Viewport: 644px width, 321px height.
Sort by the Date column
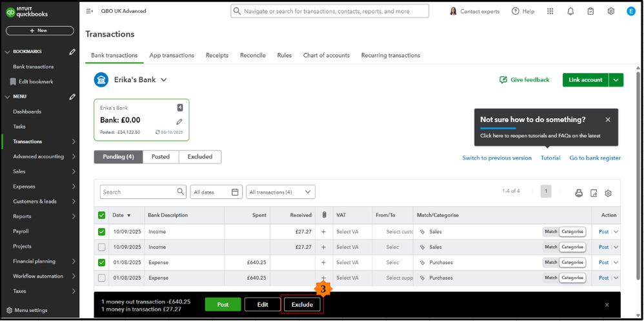pos(121,215)
